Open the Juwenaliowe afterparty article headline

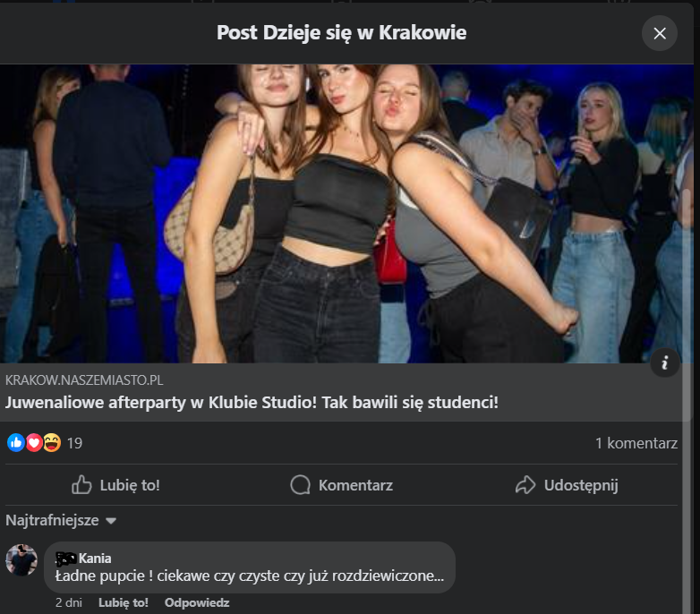tap(252, 402)
